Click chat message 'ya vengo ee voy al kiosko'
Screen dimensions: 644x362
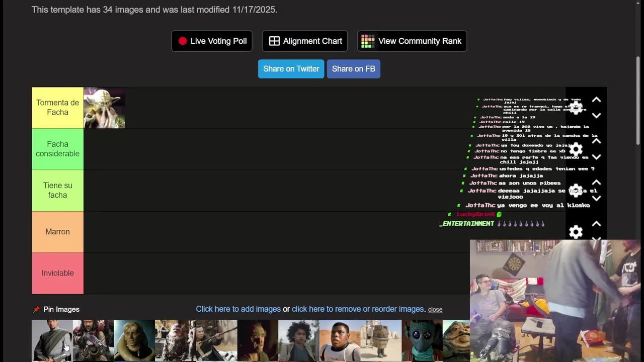(x=543, y=205)
